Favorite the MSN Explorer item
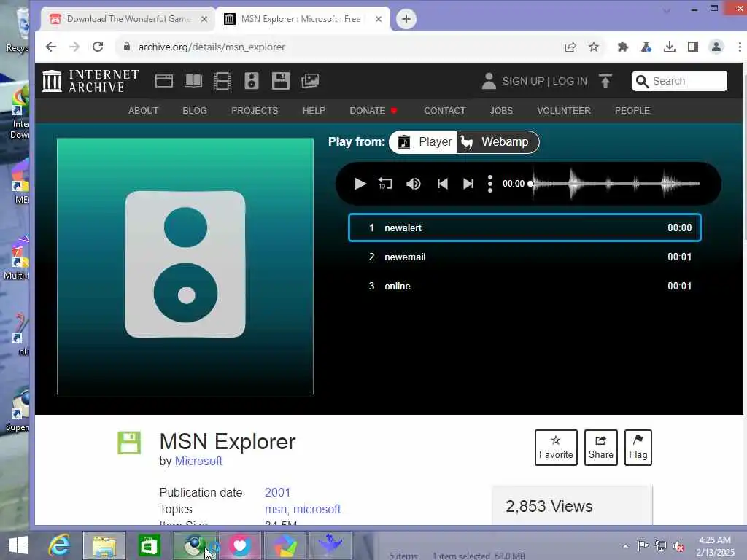The height and width of the screenshot is (560, 747). click(556, 448)
